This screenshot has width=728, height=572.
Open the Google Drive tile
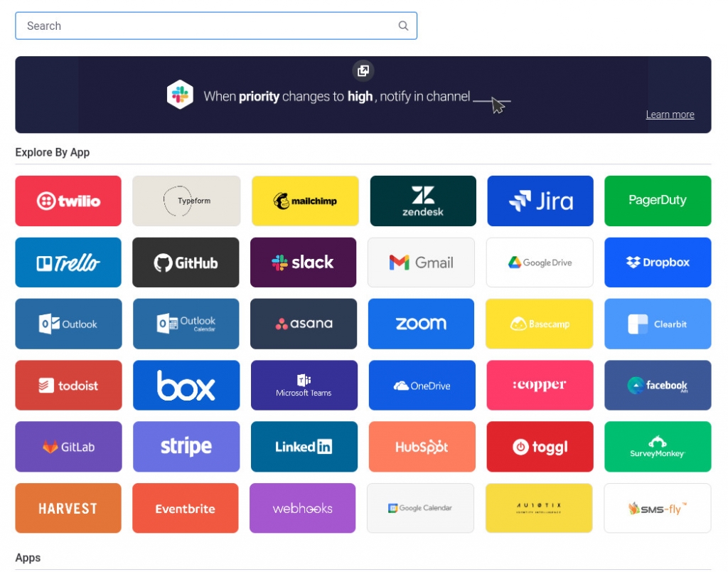click(540, 263)
